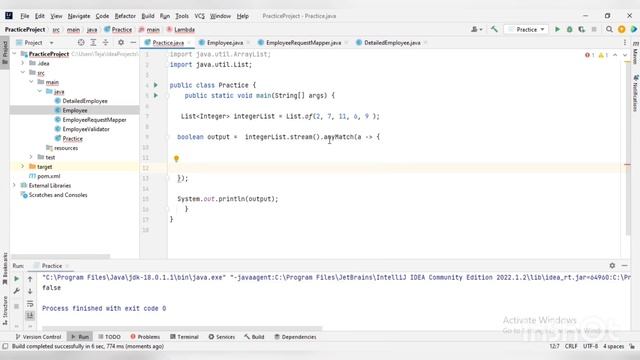Image resolution: width=640 pixels, height=360 pixels.
Task: Switch to Employee.java tab
Action: point(224,42)
